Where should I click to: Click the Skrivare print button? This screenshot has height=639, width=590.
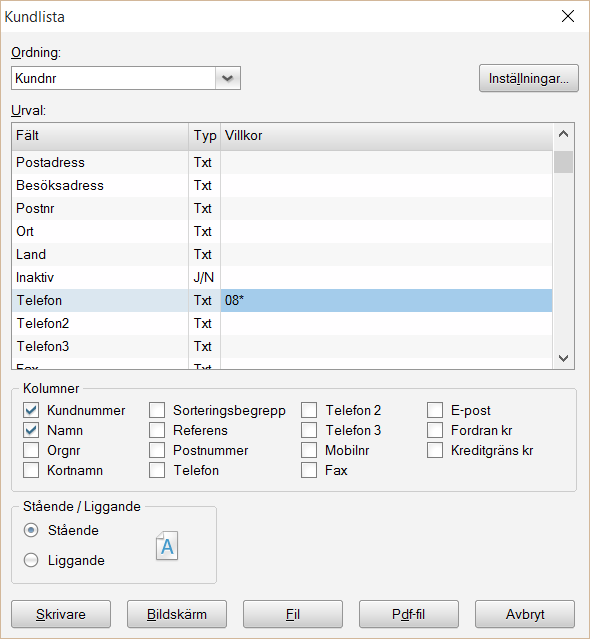point(61,614)
